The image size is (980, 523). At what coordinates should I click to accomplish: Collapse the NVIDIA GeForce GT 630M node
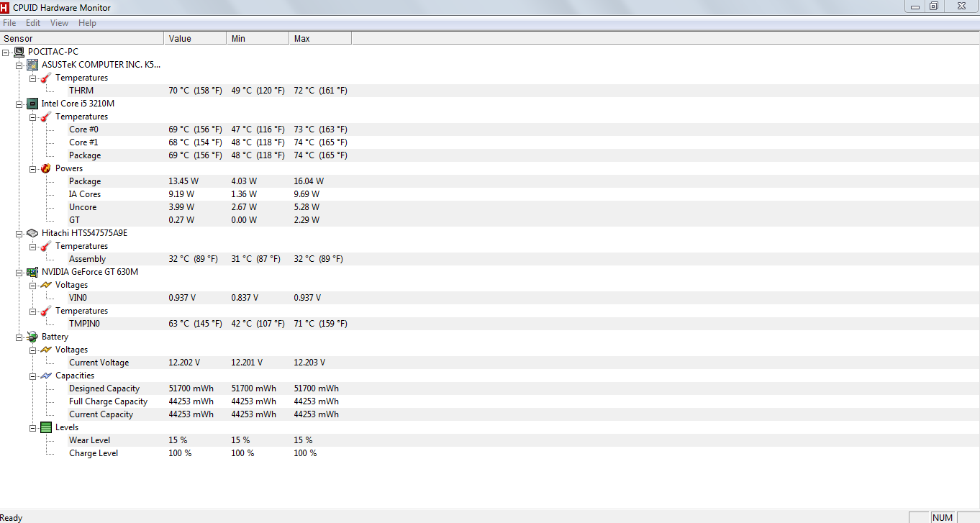[x=19, y=272]
